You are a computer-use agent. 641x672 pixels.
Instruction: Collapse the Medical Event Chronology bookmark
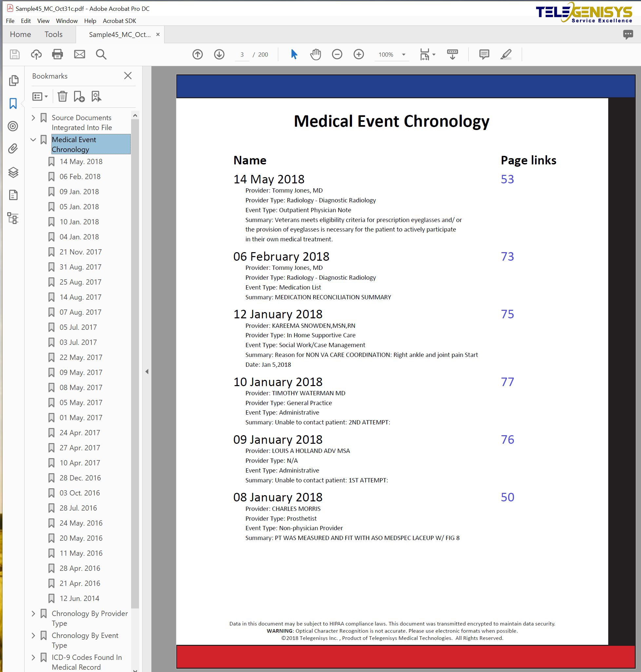pyautogui.click(x=33, y=140)
